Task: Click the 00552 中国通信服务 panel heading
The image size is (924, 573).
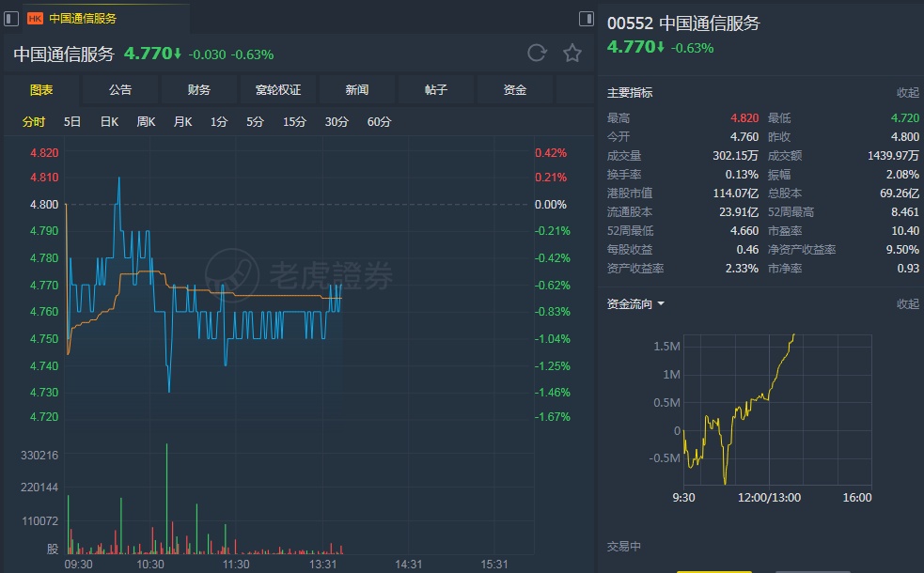Action: (683, 23)
